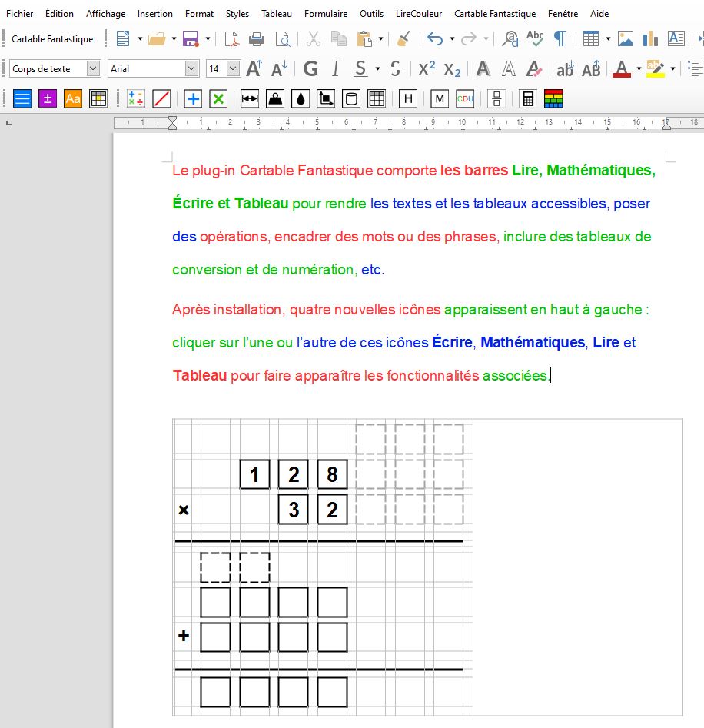Image resolution: width=704 pixels, height=728 pixels.
Task: Click the liquid drop capacity icon
Action: click(x=301, y=99)
